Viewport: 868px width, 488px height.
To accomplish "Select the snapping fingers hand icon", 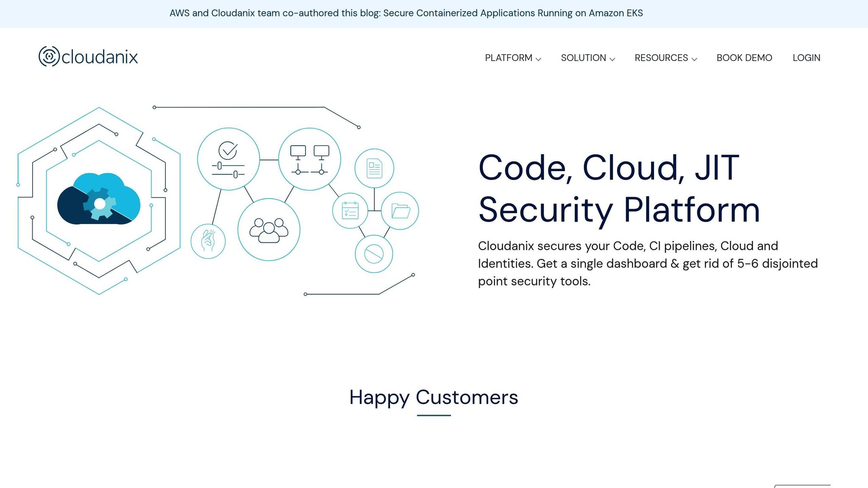I will [208, 240].
